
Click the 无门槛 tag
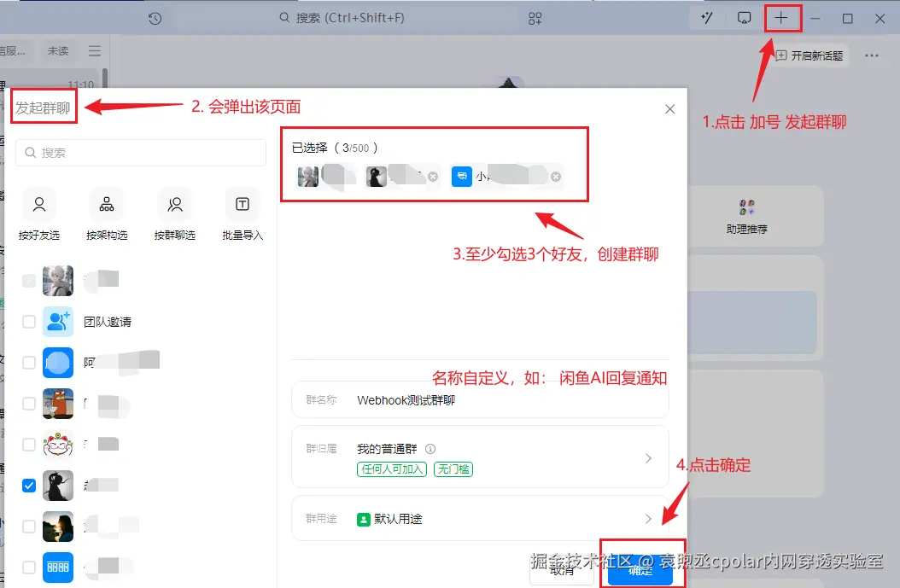point(453,469)
